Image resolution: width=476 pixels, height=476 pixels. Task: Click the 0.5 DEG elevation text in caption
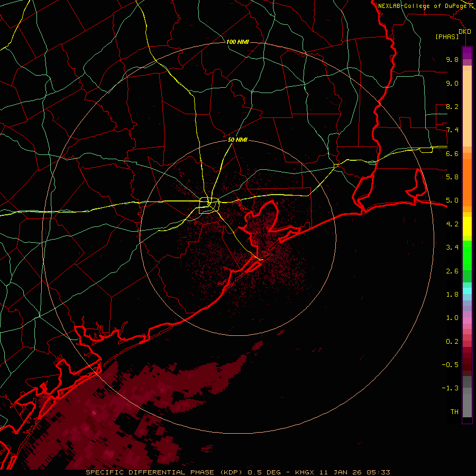(263, 472)
